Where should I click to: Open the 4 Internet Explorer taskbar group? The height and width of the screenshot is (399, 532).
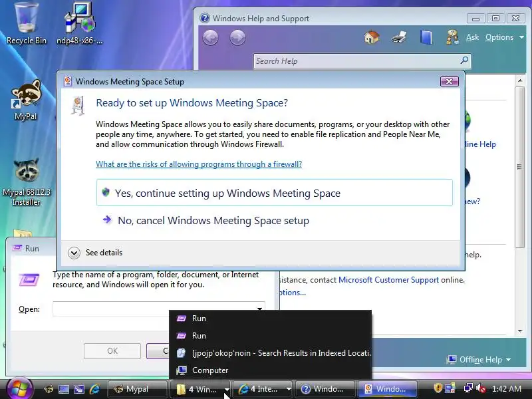click(x=263, y=389)
